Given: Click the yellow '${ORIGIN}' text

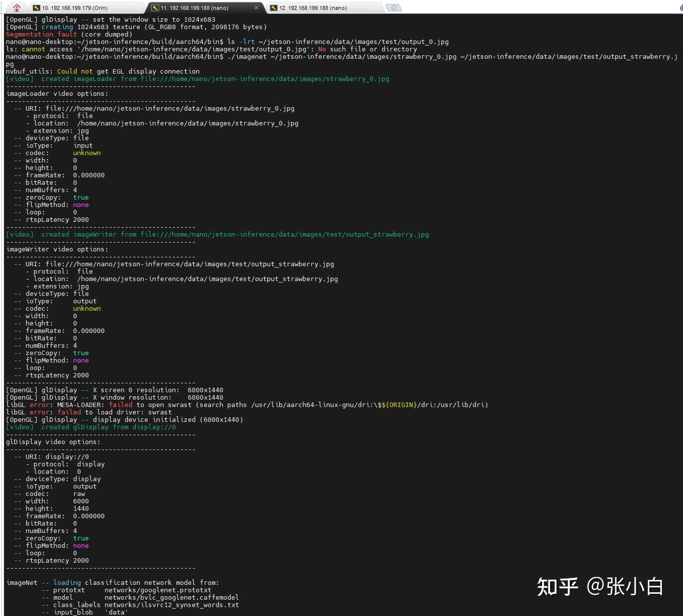Looking at the screenshot, I should [x=399, y=405].
